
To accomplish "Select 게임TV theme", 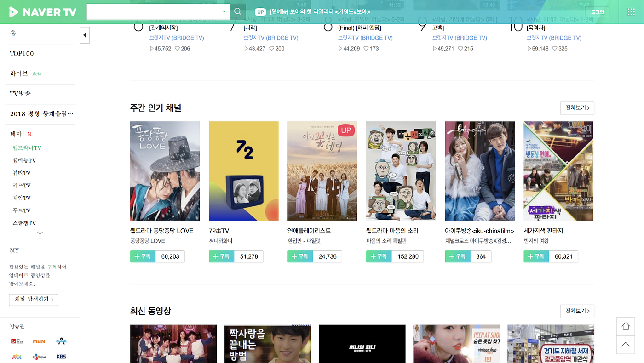I will pyautogui.click(x=22, y=198).
